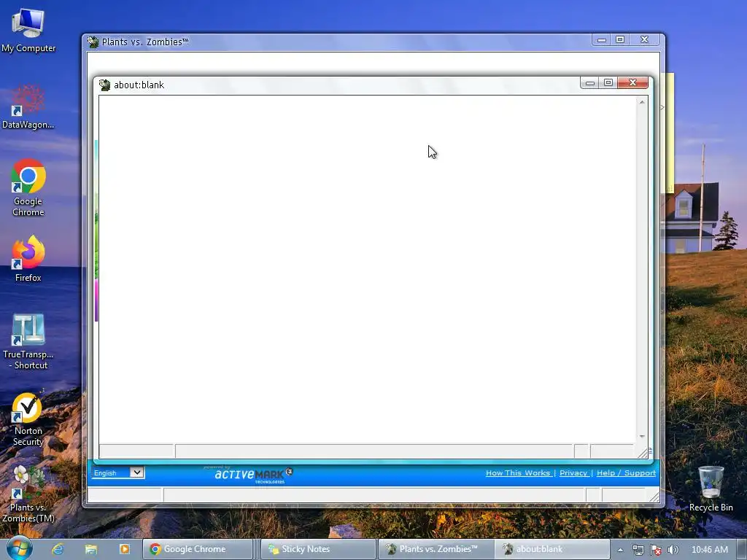Maximize the Plants vs. Zombies window
This screenshot has height=560, width=747.
(620, 39)
